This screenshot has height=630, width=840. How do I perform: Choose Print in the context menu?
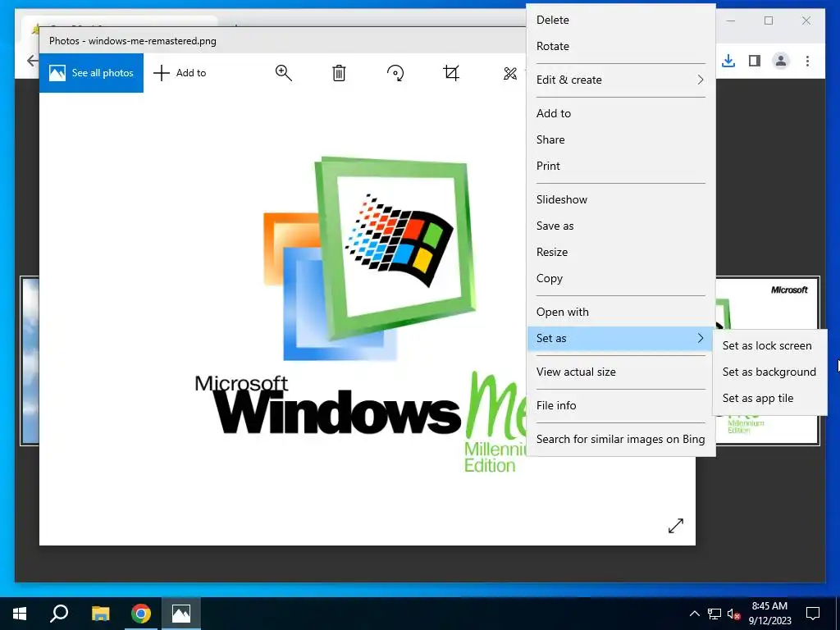click(x=621, y=166)
